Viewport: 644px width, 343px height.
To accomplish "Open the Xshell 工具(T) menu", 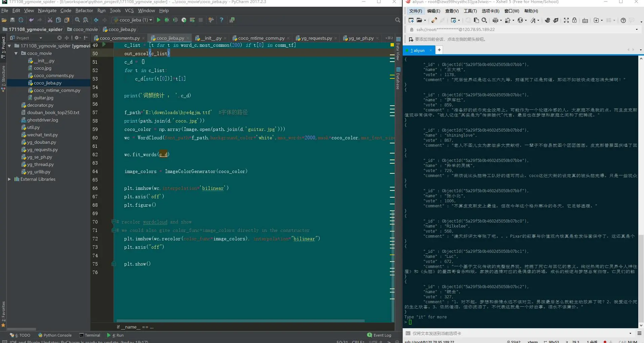I will tap(470, 11).
